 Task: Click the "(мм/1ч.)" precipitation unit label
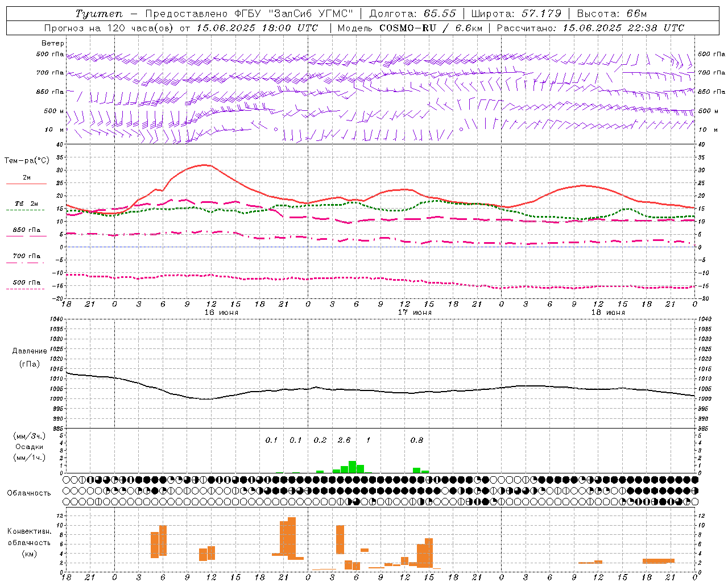click(x=29, y=458)
